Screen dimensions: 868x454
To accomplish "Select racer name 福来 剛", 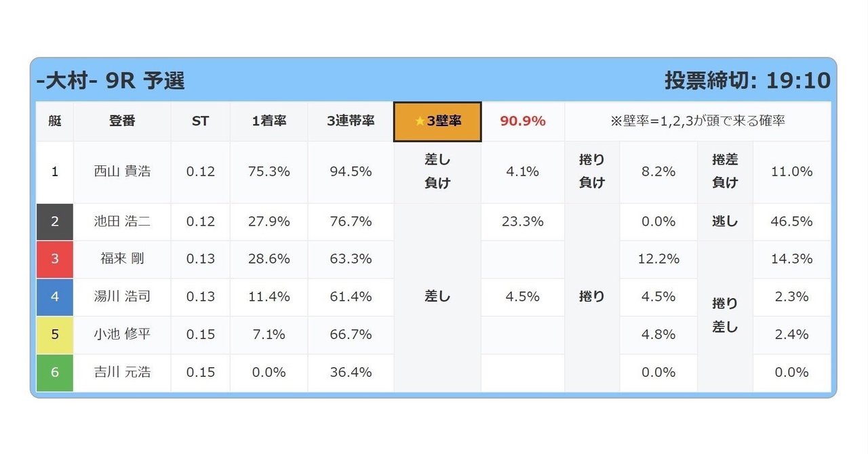I will [122, 259].
